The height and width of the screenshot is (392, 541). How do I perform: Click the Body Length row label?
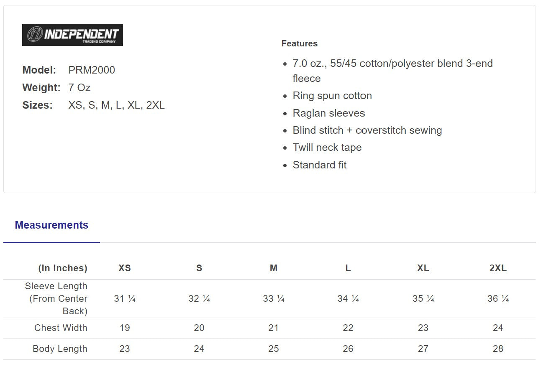pos(60,349)
